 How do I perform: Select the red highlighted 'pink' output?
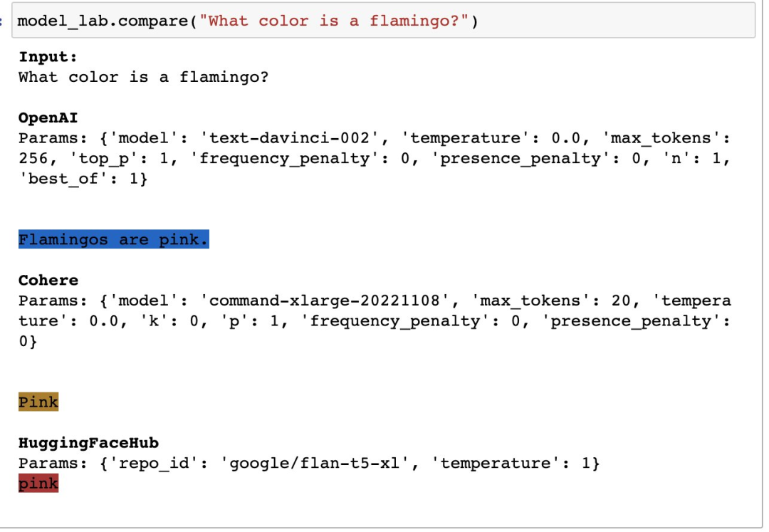[38, 484]
